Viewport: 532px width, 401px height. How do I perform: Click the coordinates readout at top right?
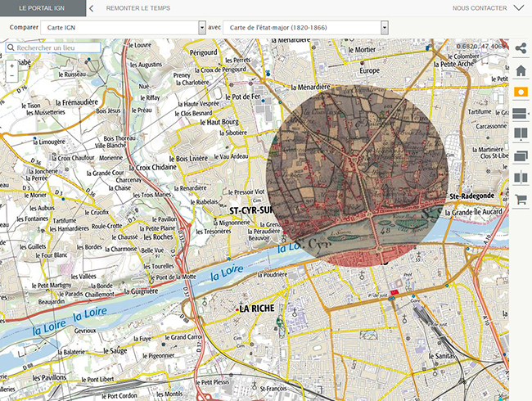[x=480, y=46]
